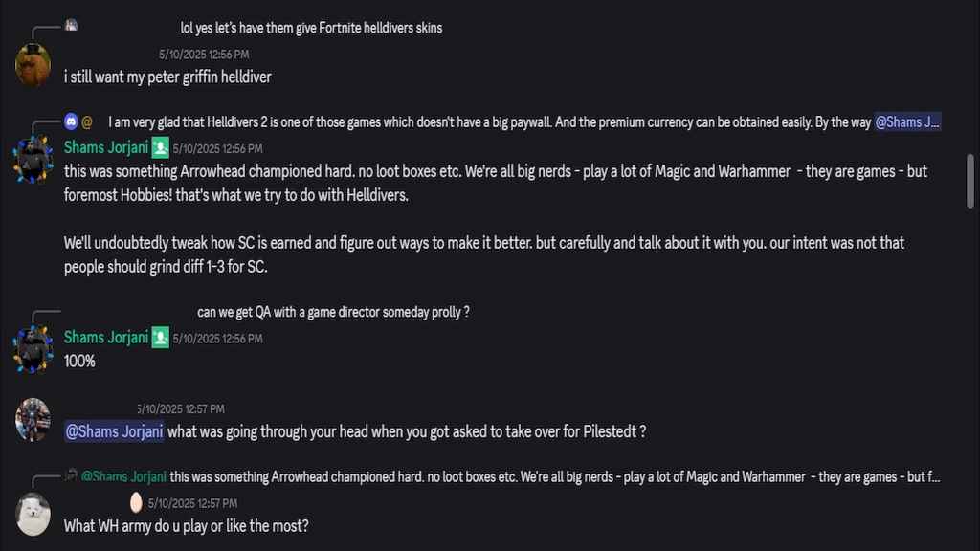The image size is (980, 551).
Task: Open the white dog avatar for the WH army message
Action: pyautogui.click(x=33, y=514)
